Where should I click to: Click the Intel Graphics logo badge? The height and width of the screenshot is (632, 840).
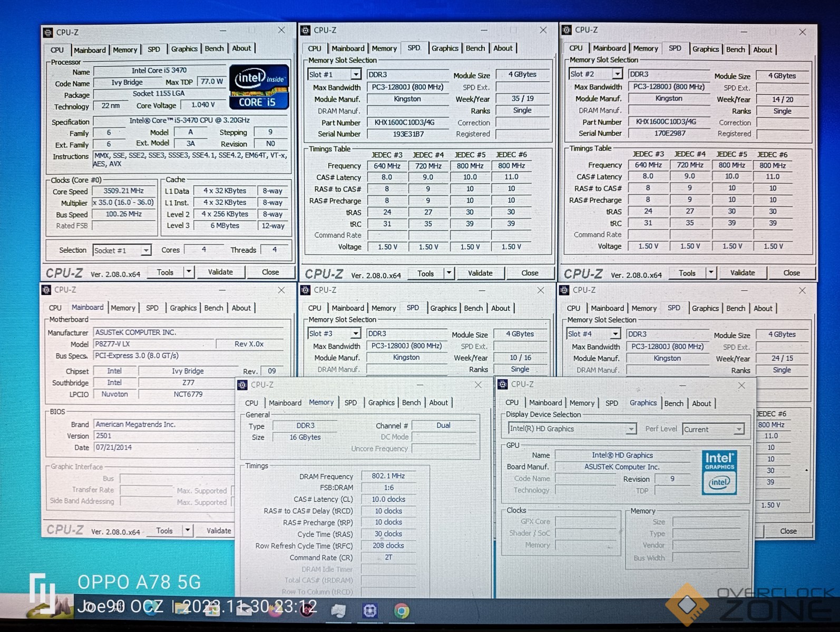[719, 472]
